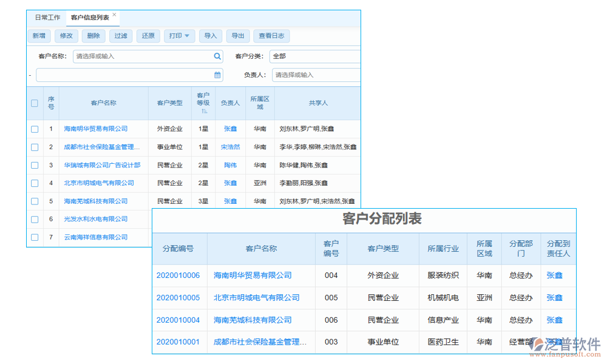Click the 导入 import button
Viewport: 607px width, 364px height.
point(211,36)
